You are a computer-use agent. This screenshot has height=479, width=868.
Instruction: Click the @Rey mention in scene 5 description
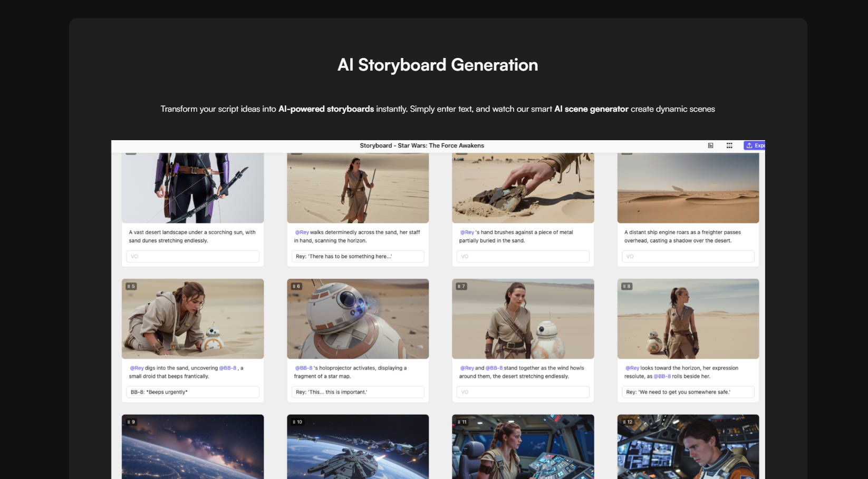137,368
